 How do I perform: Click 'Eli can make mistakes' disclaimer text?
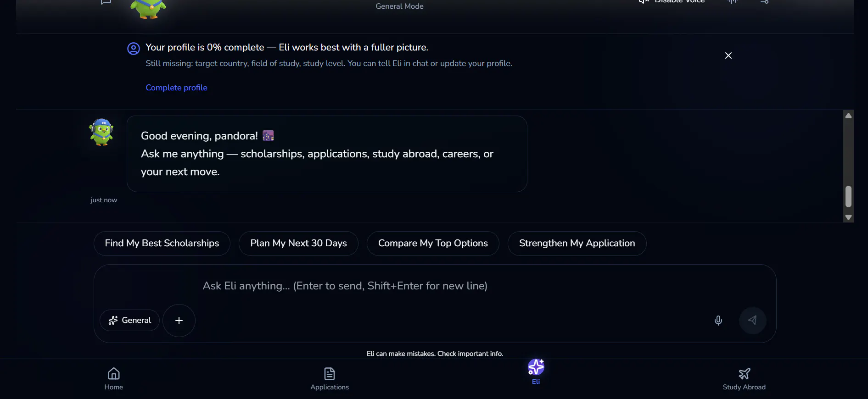coord(435,354)
